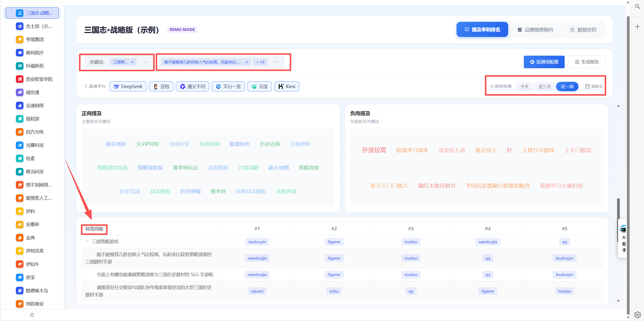Open settings gear at bottom right

point(637,314)
